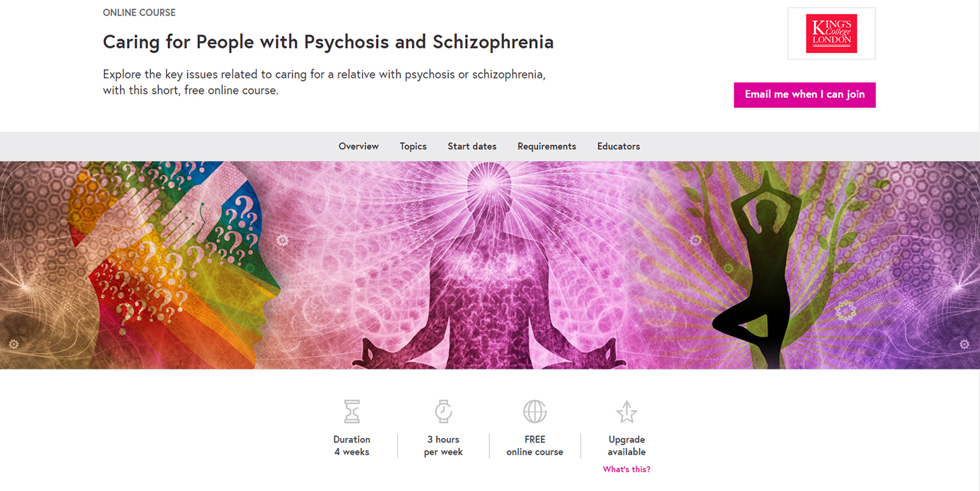The image size is (980, 491).
Task: Click the hourglass duration icon
Action: (x=352, y=412)
